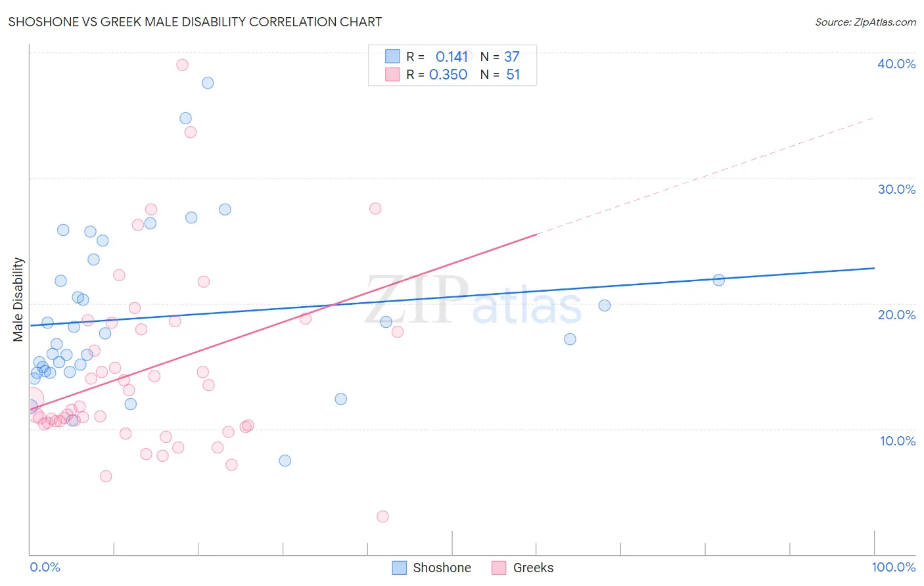Click the rightmost blue data point near 22%
Image resolution: width=924 pixels, height=586 pixels.
719,280
